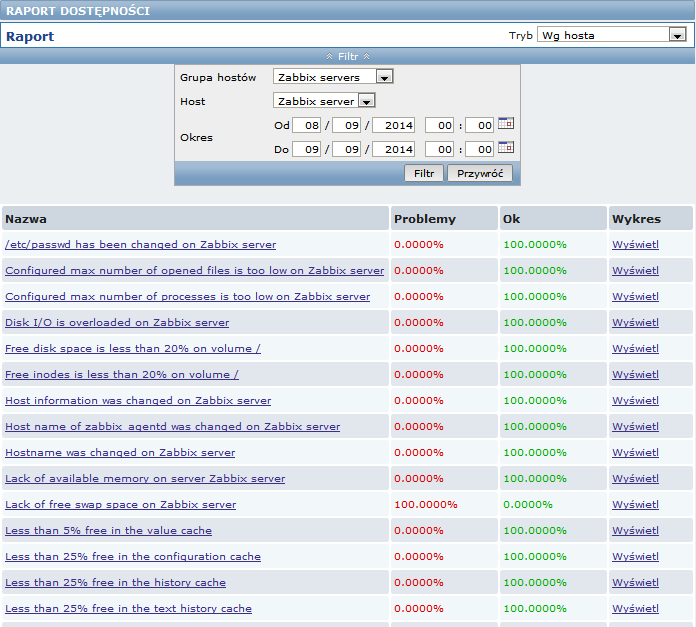Click Wyświetl for Free inodes row
This screenshot has height=627, width=696.
coord(635,375)
